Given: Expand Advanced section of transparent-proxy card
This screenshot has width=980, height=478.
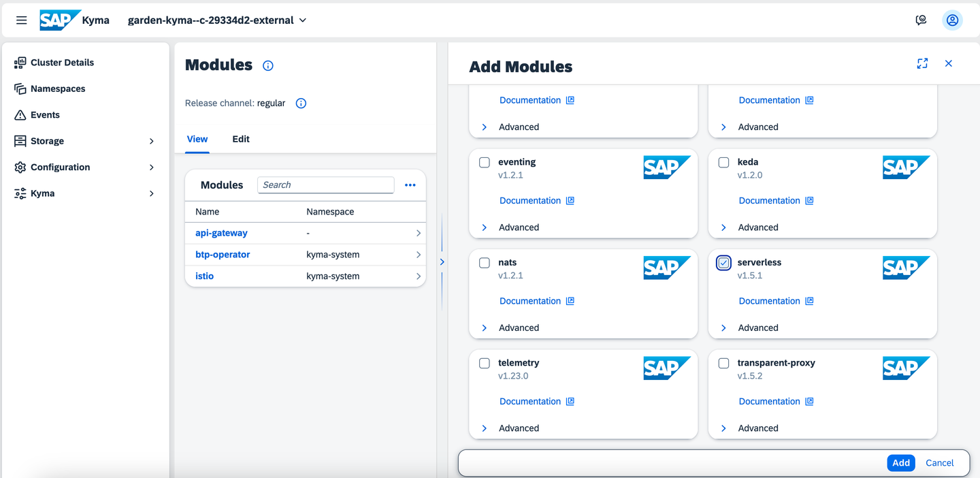Looking at the screenshot, I should pos(723,428).
